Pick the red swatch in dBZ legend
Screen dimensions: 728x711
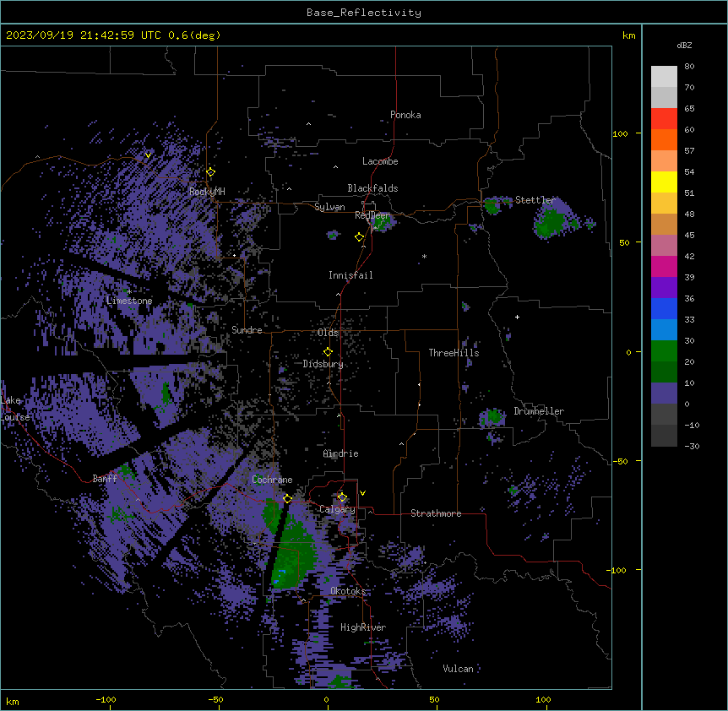[664, 119]
